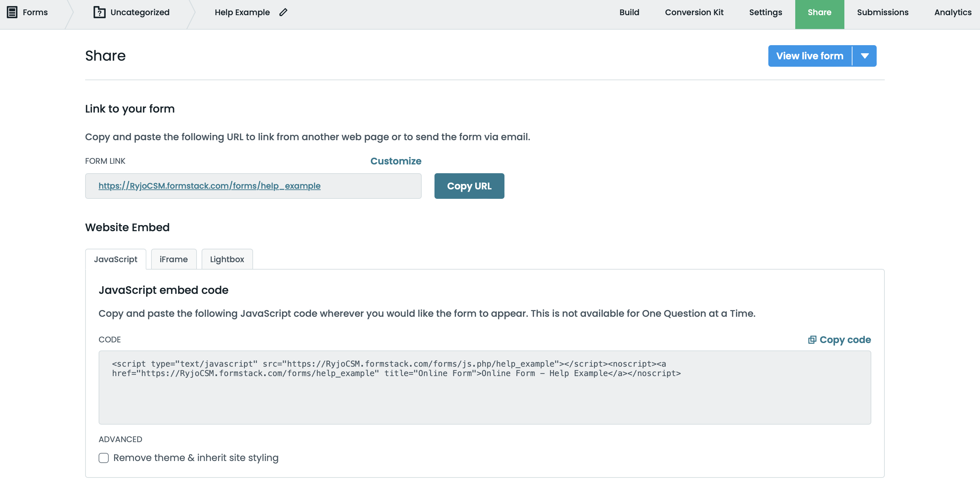Open the help_example form link URL
The height and width of the screenshot is (492, 980).
210,186
